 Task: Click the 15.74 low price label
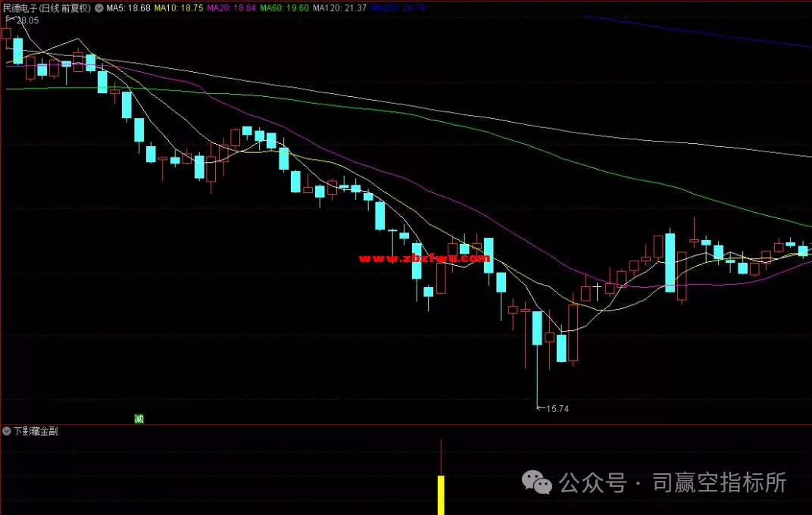[557, 409]
